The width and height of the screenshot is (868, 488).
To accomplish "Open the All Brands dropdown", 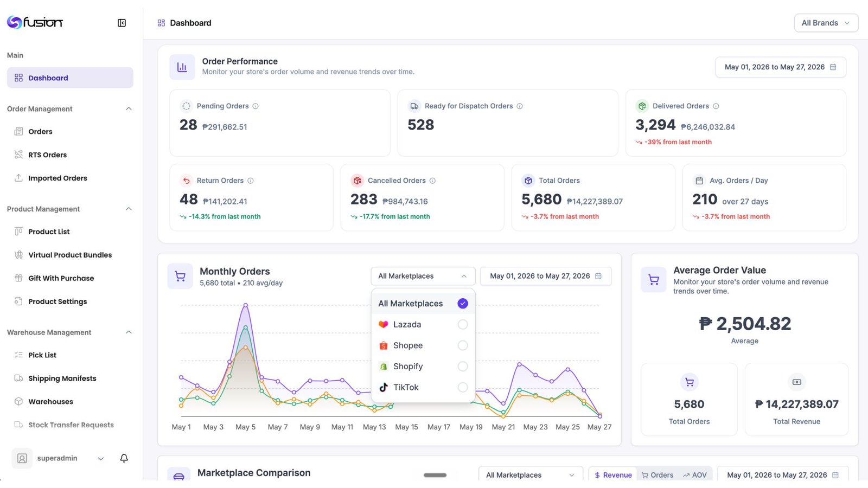I will coord(826,23).
